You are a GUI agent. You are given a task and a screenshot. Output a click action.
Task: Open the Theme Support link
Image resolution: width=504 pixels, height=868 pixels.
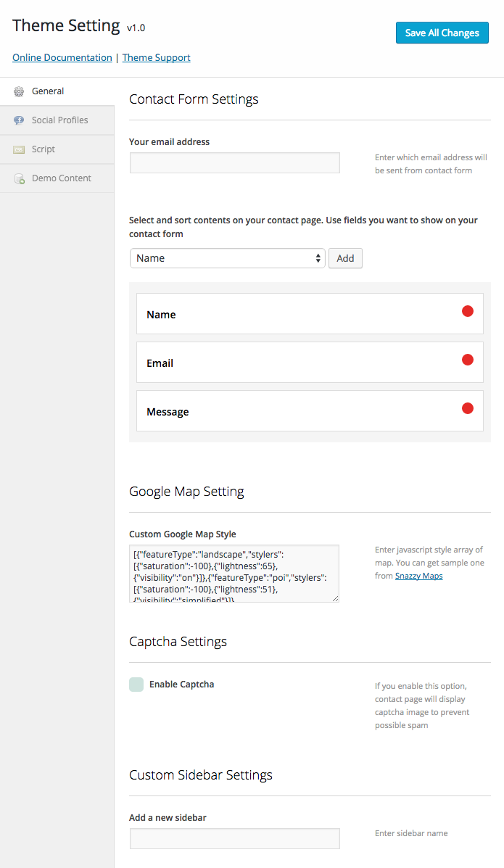156,57
